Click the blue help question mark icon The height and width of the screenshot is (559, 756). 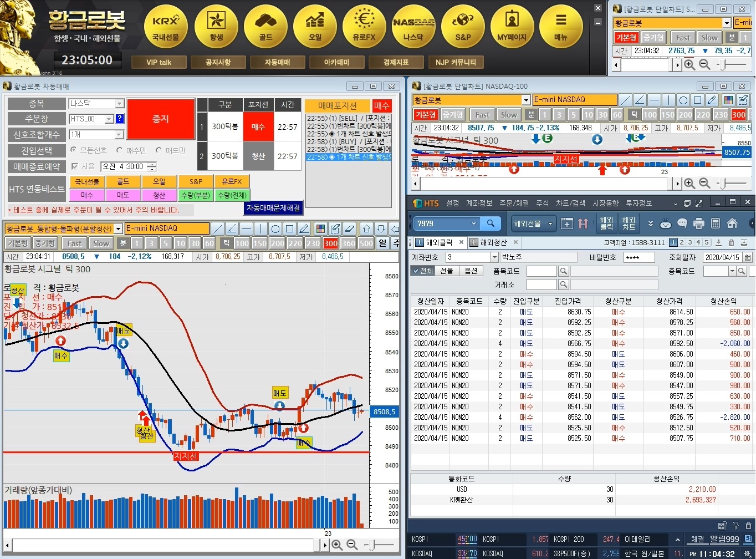click(x=120, y=119)
